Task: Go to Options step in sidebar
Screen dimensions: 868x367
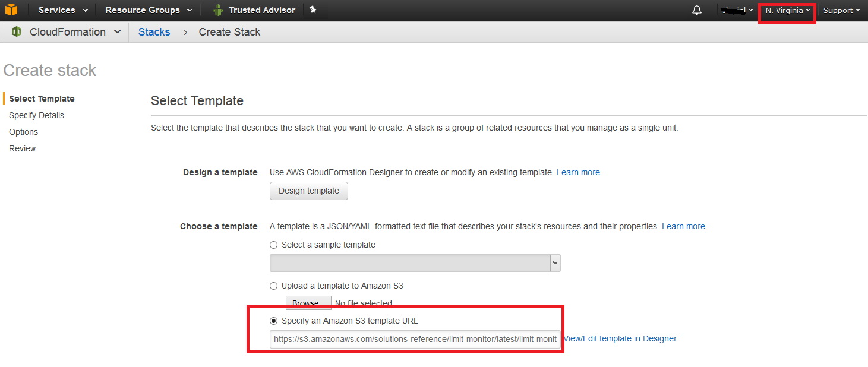Action: 23,132
